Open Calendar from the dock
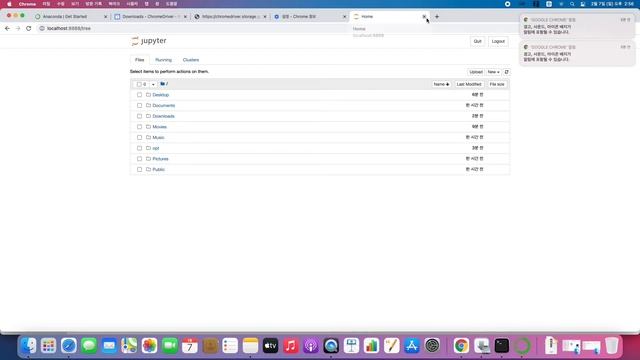This screenshot has width=640, height=360. pos(190,346)
